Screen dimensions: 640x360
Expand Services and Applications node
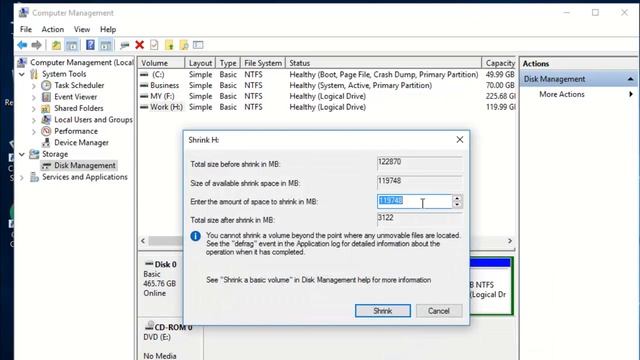22,177
